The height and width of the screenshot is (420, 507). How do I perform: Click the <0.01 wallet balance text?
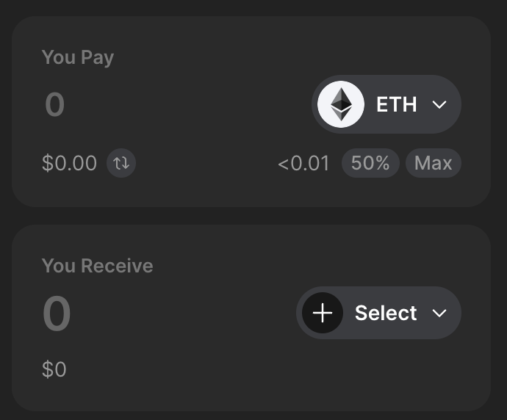(x=303, y=163)
